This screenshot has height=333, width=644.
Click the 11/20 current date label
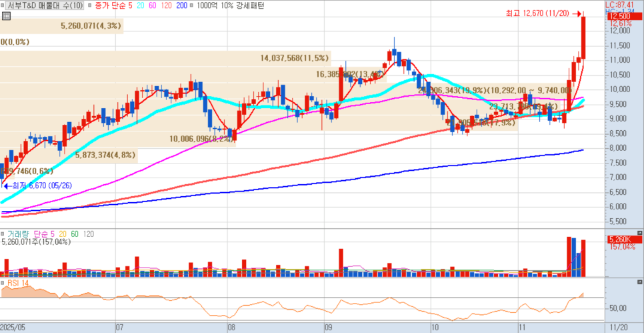618,328
